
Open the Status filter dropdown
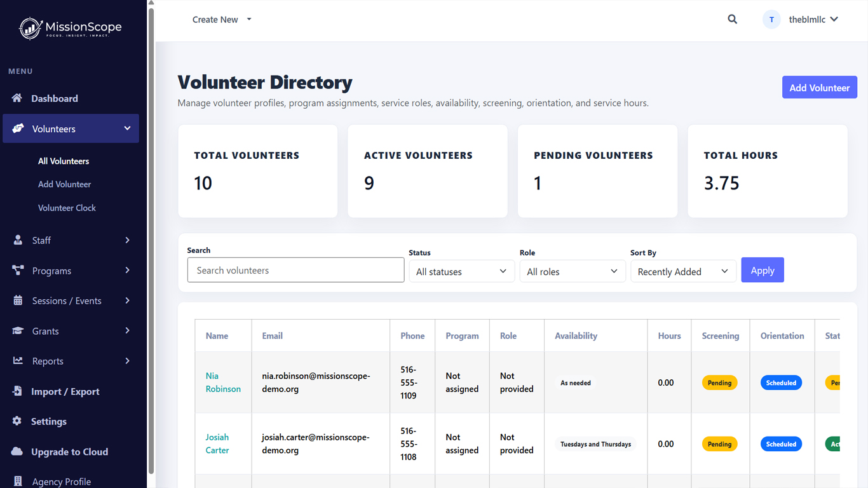pyautogui.click(x=461, y=271)
